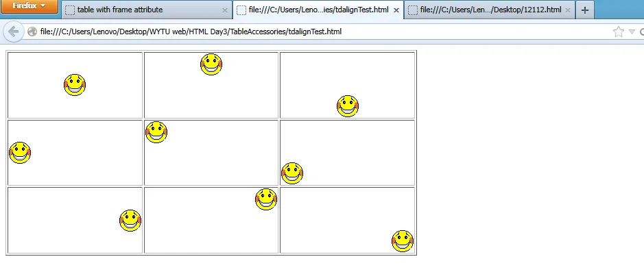This screenshot has width=644, height=272.
Task: Switch to the 12112.html tab
Action: [x=490, y=10]
